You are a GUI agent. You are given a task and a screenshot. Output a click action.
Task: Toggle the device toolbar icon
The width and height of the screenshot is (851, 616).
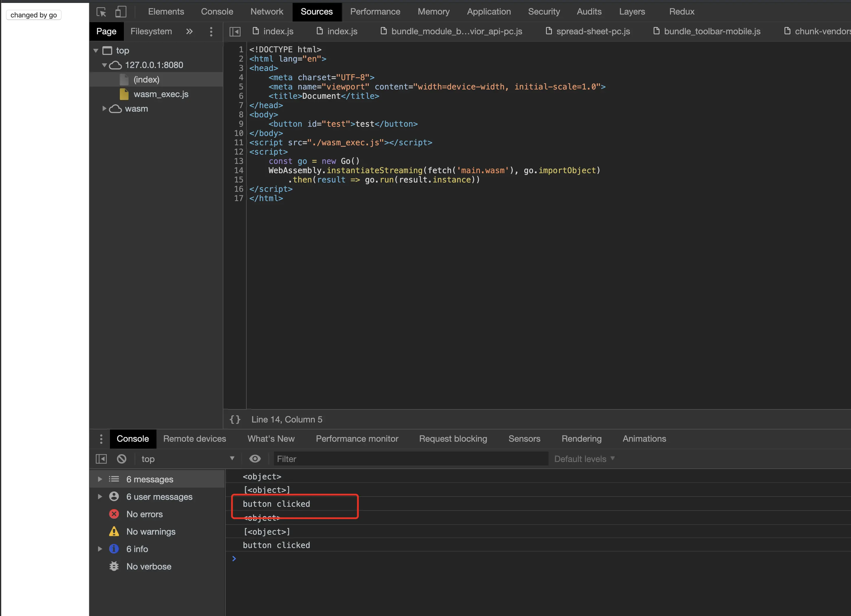(x=120, y=12)
